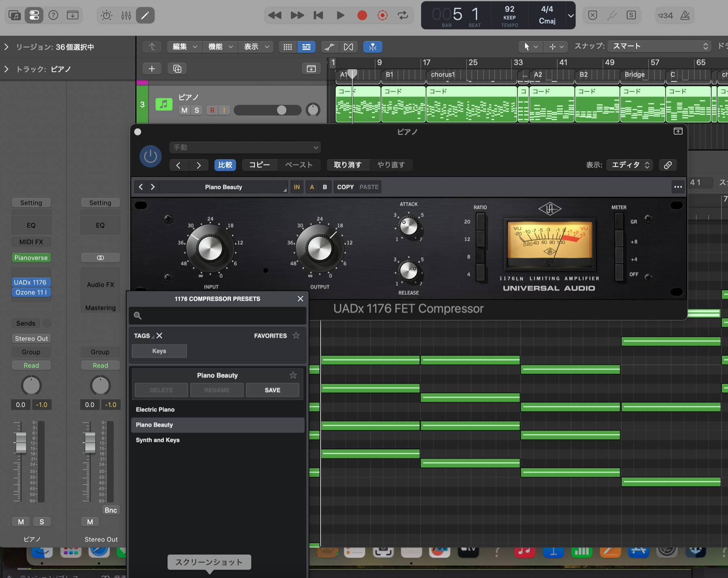Open the エディタ view dropdown
Viewport: 728px width, 578px height.
[x=630, y=165]
